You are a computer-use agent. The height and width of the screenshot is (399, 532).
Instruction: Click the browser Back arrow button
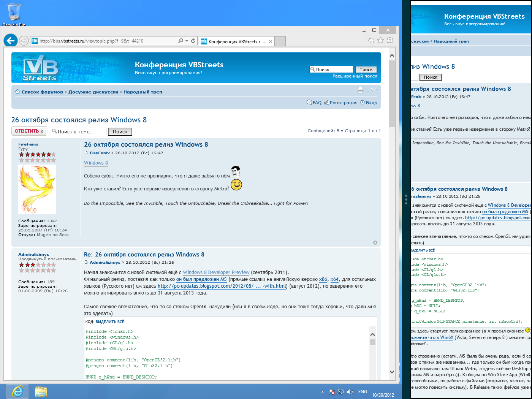(11, 40)
